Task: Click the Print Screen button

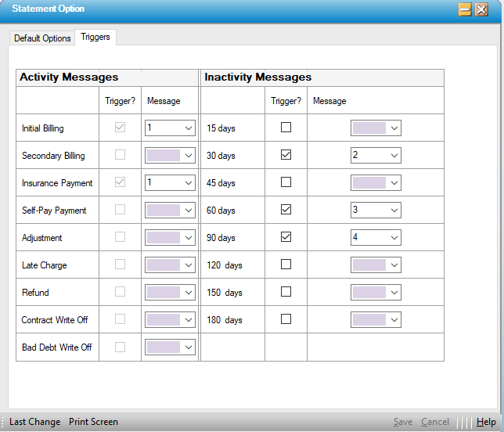Action: 93,422
